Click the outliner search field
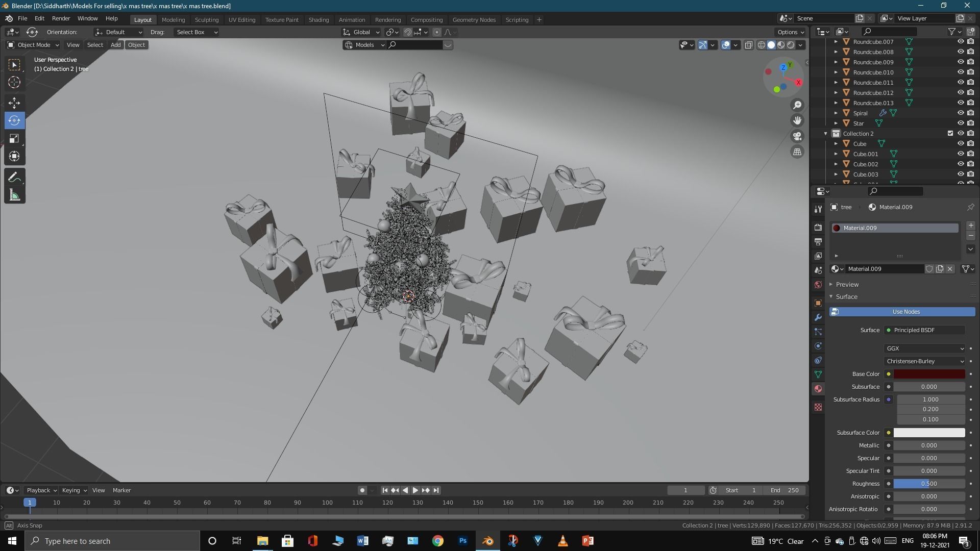 pyautogui.click(x=889, y=32)
